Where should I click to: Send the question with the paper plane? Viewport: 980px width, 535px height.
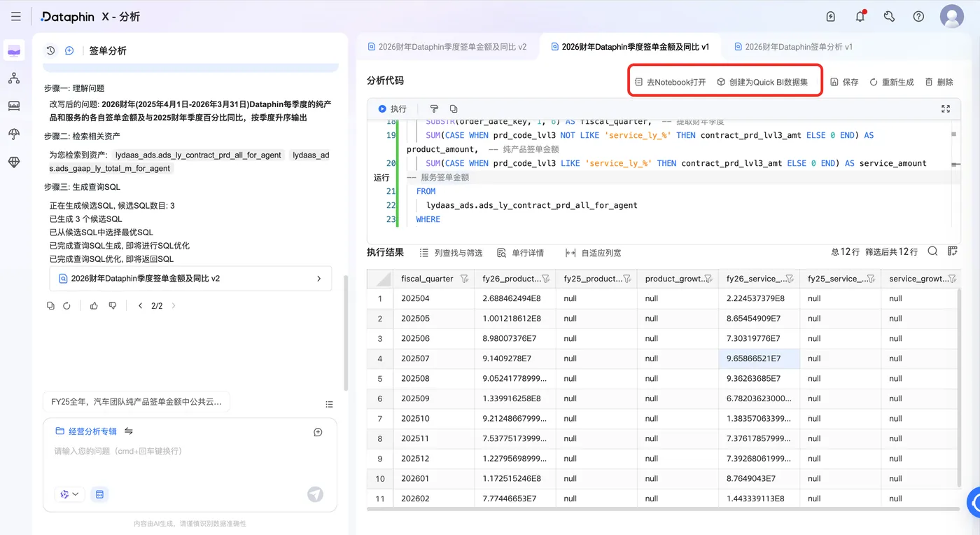point(316,494)
